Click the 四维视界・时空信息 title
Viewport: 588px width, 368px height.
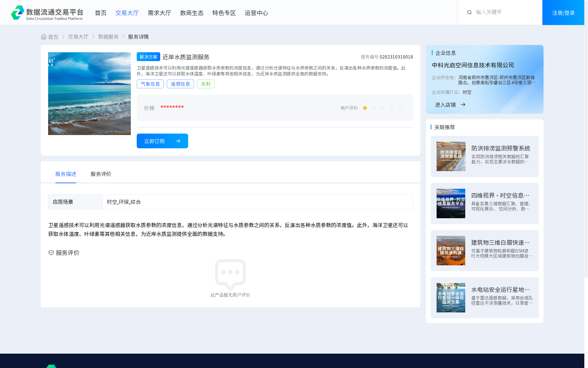coord(501,195)
